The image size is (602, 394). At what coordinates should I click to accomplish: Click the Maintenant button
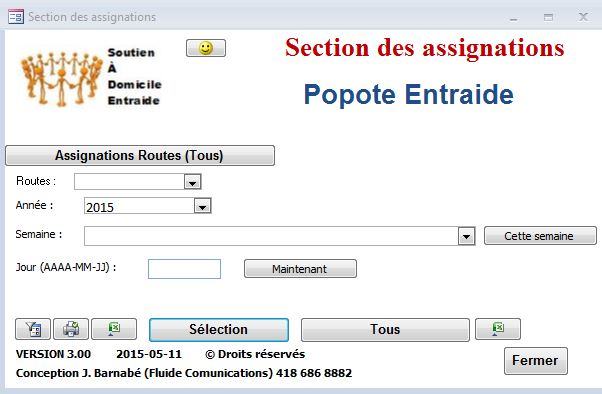(300, 269)
